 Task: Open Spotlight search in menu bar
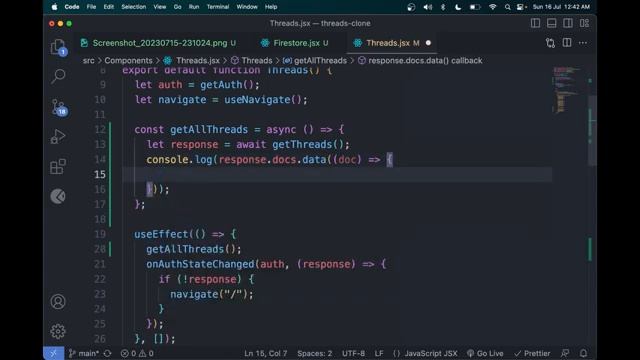(507, 7)
